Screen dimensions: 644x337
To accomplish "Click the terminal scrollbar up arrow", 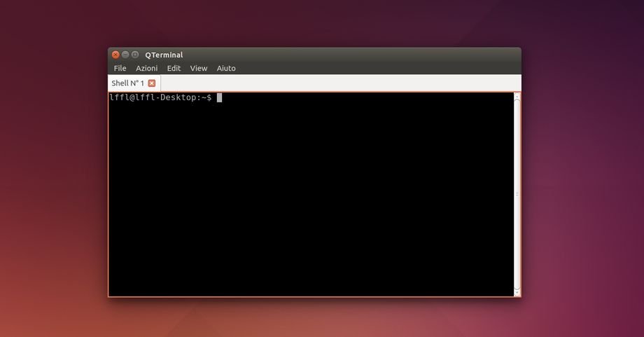I will click(x=517, y=96).
